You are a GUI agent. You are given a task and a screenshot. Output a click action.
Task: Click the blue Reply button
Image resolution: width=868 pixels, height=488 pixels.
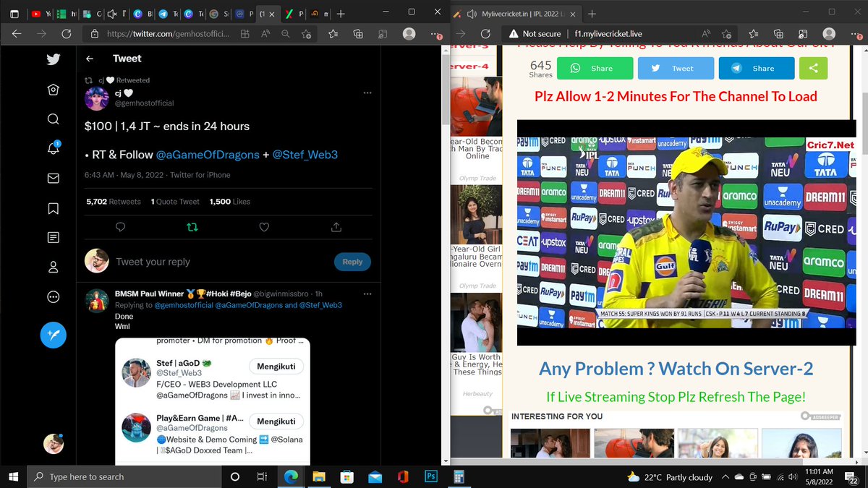pos(352,262)
